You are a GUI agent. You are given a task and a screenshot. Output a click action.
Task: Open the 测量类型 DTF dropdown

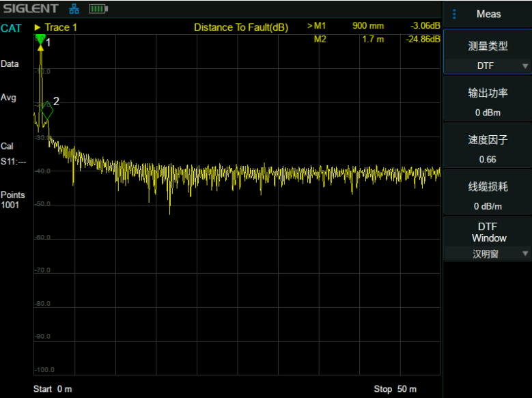coord(488,55)
